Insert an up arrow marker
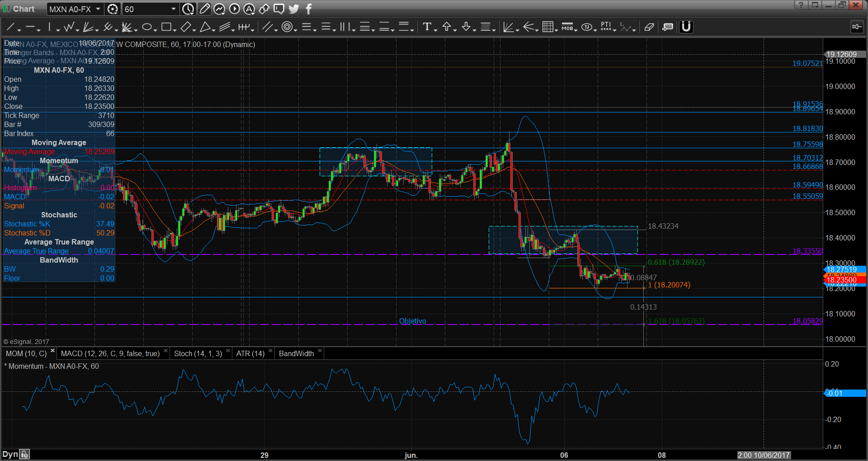The height and width of the screenshot is (461, 868). click(447, 27)
